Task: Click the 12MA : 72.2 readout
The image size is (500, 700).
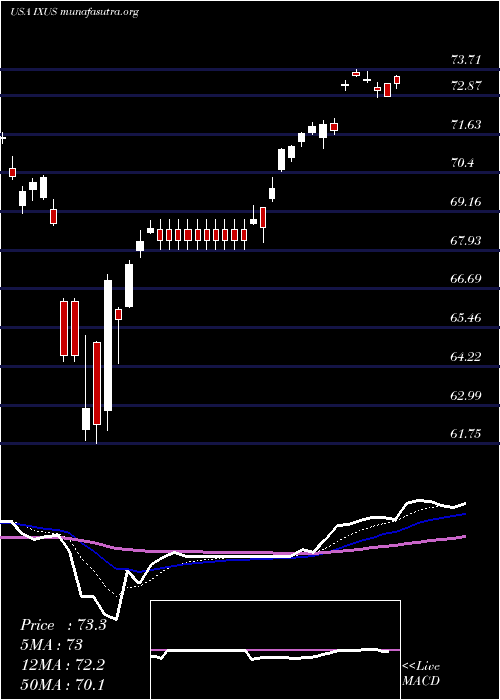Action: pyautogui.click(x=62, y=665)
